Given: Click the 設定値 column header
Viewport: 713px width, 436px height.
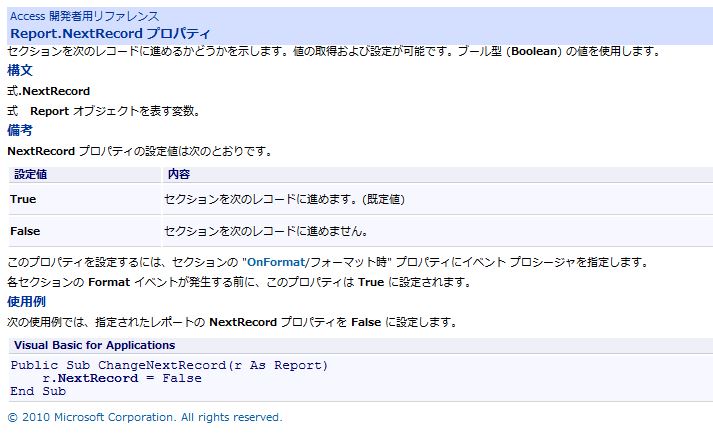Looking at the screenshot, I should (x=30, y=174).
